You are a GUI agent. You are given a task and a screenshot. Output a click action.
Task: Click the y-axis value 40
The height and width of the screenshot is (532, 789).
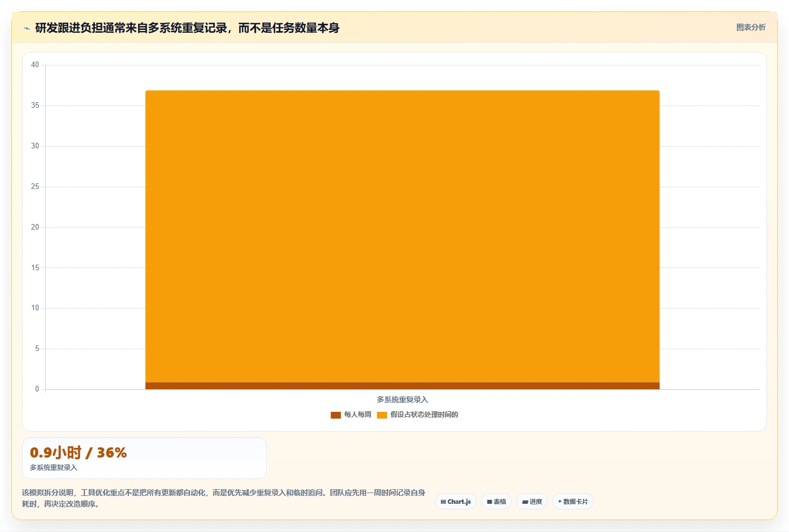[x=35, y=65]
